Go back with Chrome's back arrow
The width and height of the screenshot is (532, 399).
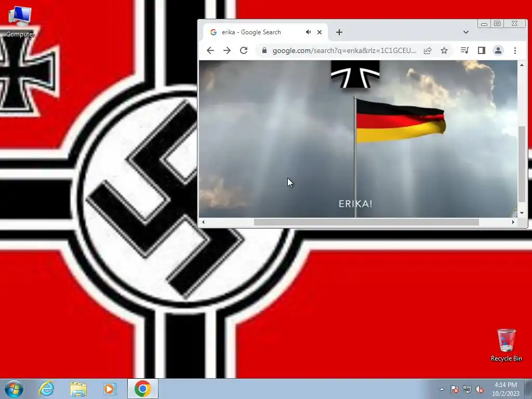[210, 50]
